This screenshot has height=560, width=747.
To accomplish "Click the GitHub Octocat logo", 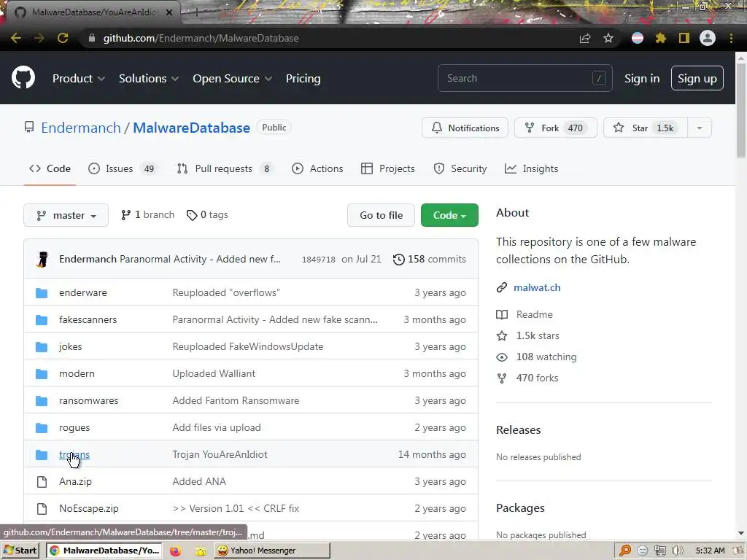I will click(23, 77).
